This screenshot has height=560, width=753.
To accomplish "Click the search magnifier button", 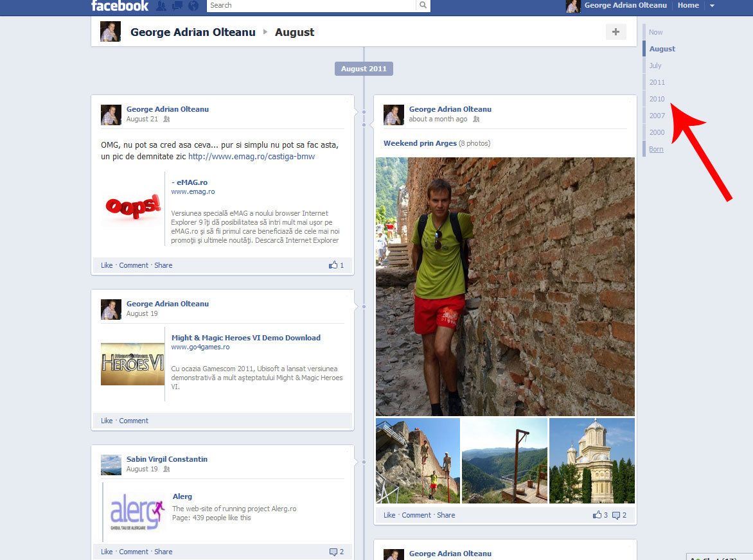I will tap(423, 5).
